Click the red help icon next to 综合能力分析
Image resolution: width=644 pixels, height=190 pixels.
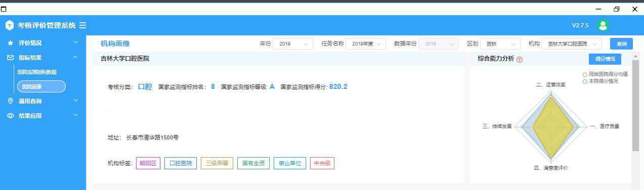(x=520, y=59)
